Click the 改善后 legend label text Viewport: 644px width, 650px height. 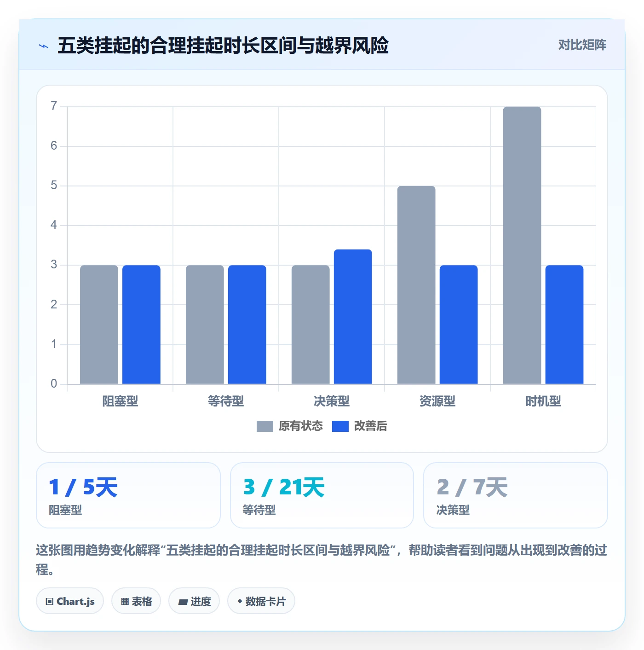pos(371,426)
